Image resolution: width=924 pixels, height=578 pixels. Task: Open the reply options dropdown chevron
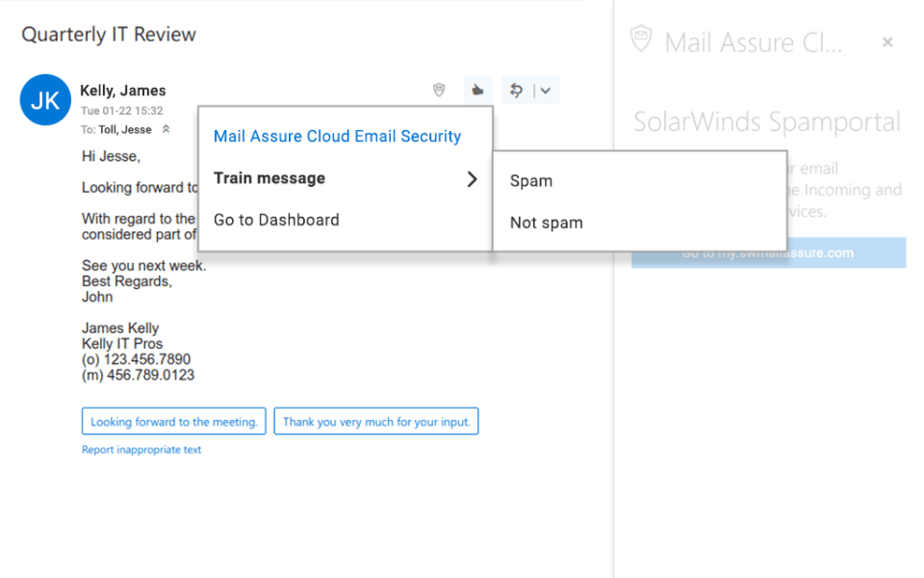(x=544, y=90)
